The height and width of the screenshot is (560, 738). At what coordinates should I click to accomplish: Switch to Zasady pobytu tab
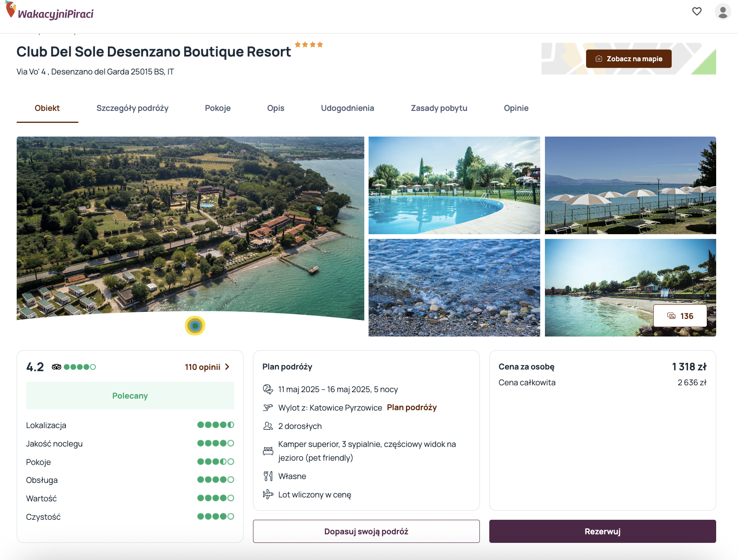[439, 108]
